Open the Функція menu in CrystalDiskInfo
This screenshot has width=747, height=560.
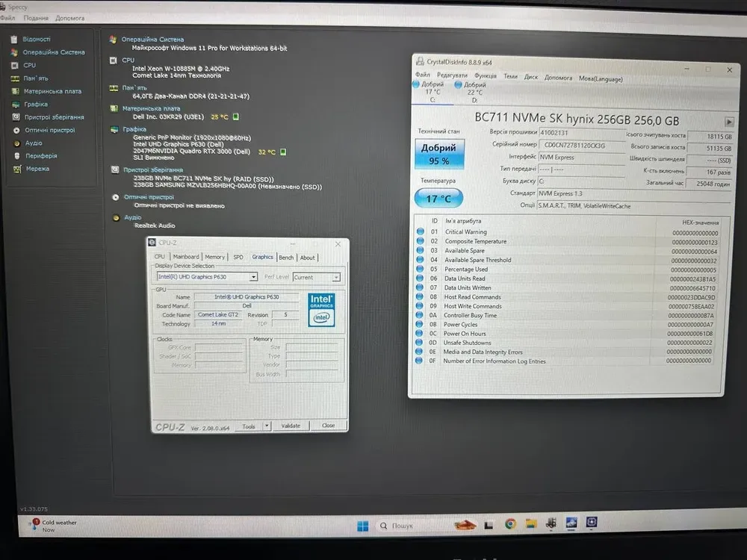tap(485, 77)
